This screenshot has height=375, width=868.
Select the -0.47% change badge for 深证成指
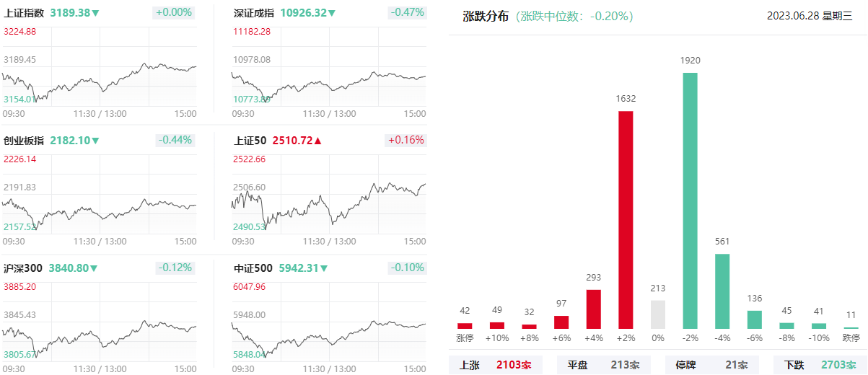click(407, 13)
